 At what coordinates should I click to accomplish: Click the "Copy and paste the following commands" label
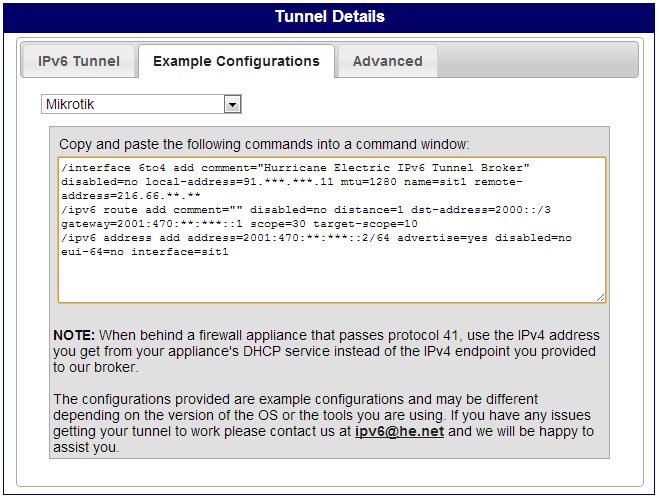264,144
